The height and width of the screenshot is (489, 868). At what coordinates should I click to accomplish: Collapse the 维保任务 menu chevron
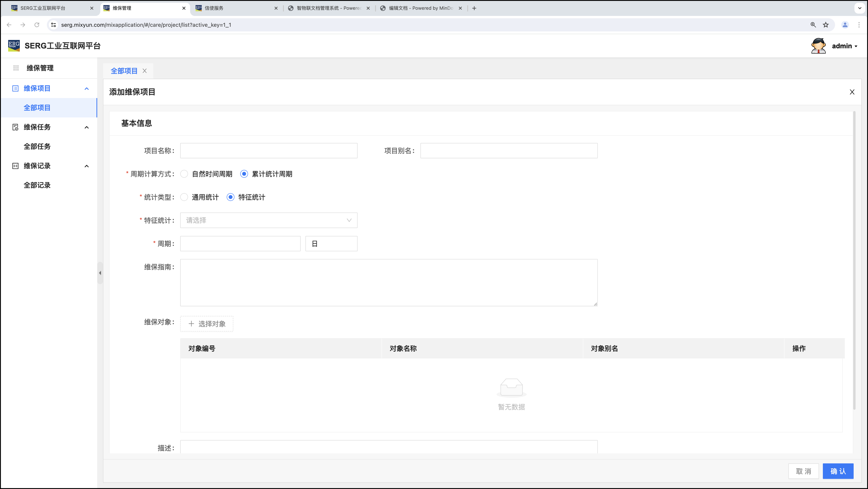click(87, 128)
